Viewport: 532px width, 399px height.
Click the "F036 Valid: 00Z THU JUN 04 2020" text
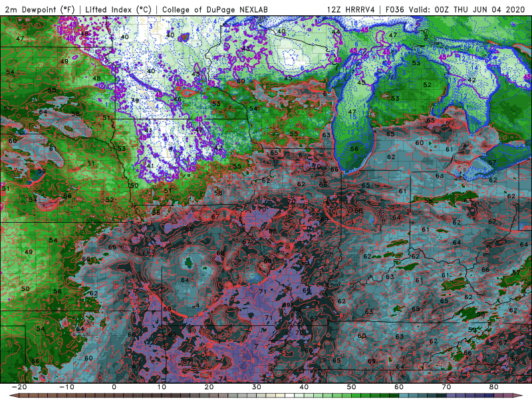point(456,9)
